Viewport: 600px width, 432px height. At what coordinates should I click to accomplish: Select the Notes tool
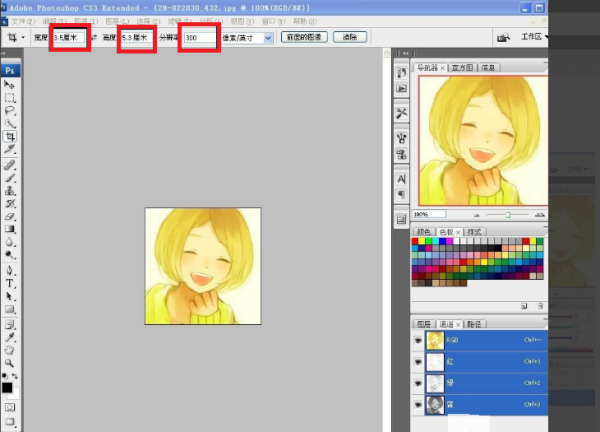click(x=10, y=325)
